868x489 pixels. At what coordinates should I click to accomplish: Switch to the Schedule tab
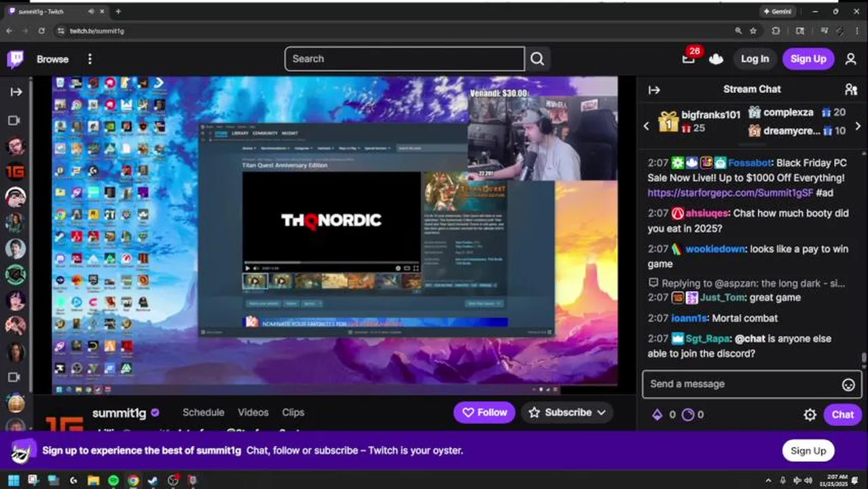click(x=203, y=412)
